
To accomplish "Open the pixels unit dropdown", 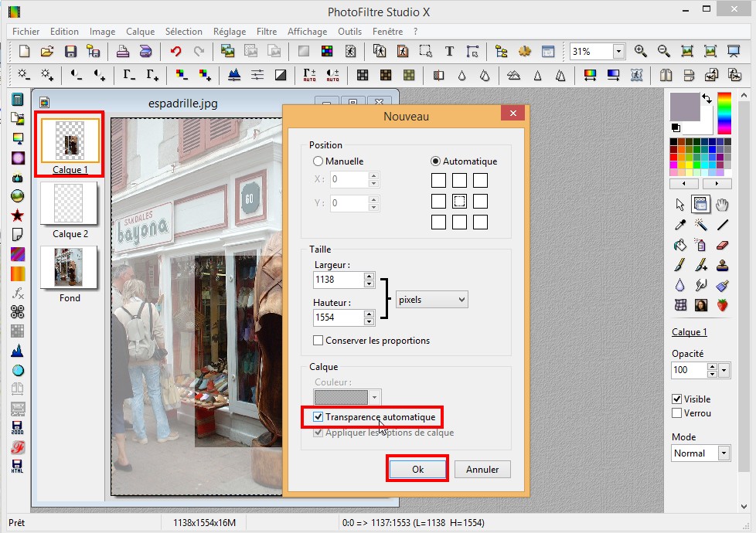I will (431, 300).
